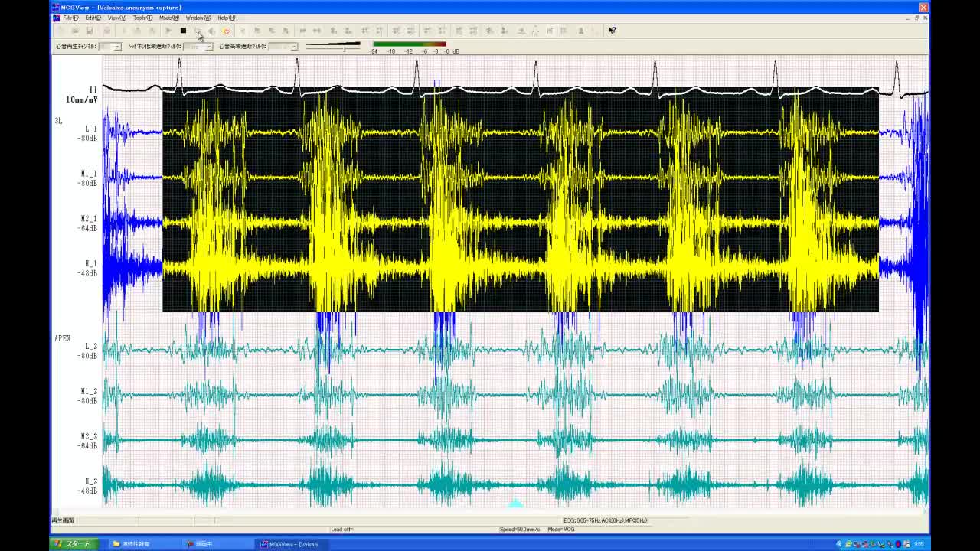Open the Help menu
Viewport: 980px width, 551px height.
click(226, 18)
